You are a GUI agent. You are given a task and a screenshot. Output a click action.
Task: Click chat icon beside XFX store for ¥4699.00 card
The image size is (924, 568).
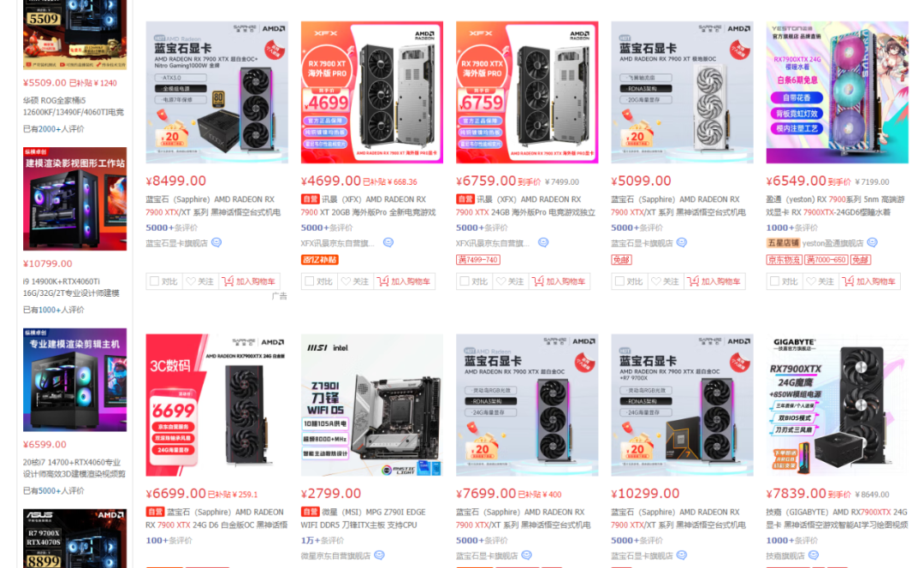tap(388, 243)
